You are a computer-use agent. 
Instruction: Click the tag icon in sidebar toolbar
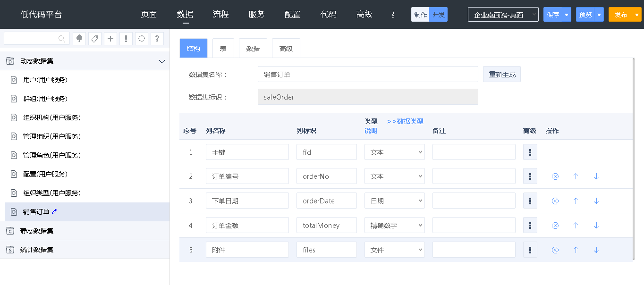(x=95, y=39)
